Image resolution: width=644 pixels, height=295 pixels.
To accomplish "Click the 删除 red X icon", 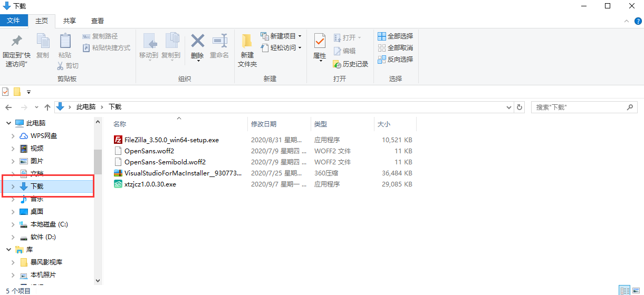I will coord(197,41).
